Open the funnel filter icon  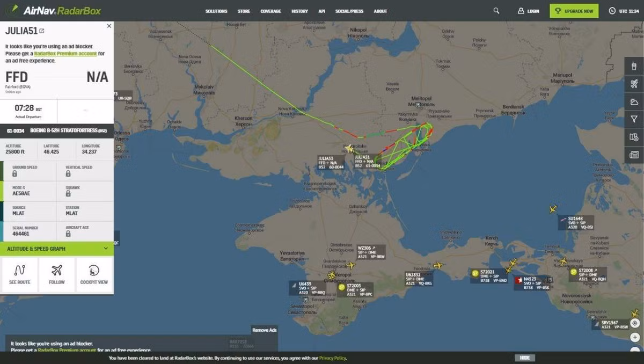pyautogui.click(x=634, y=119)
